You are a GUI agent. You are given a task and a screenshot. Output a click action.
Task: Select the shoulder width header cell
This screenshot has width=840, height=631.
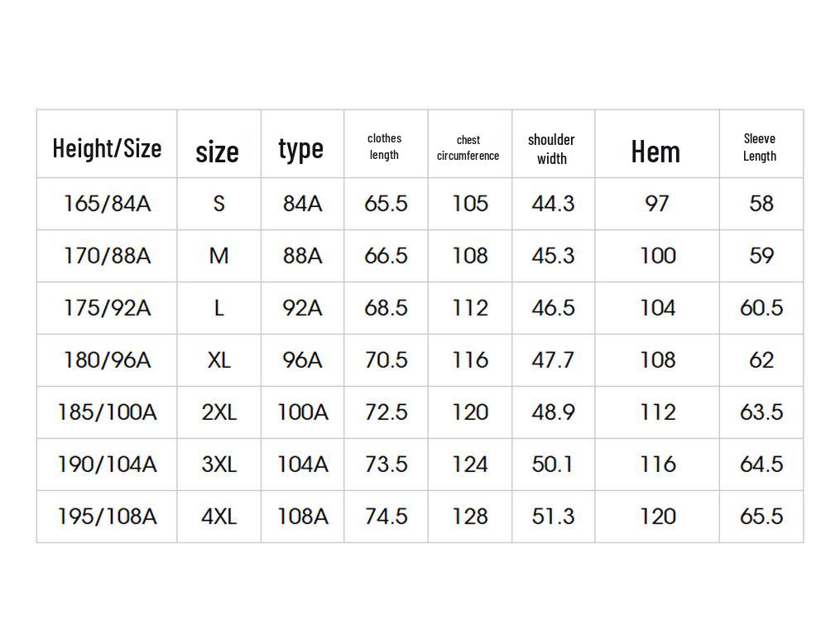point(551,149)
